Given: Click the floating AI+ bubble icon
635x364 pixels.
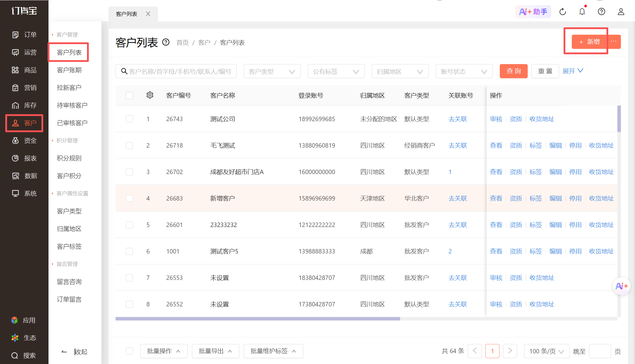Looking at the screenshot, I should 621,286.
